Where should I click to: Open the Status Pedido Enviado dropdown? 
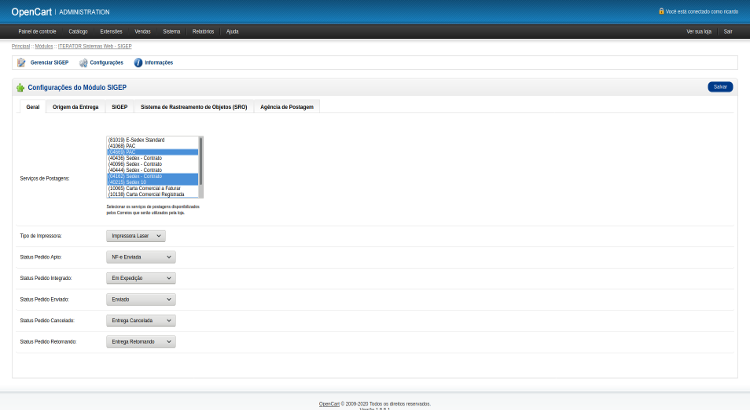pyautogui.click(x=141, y=299)
